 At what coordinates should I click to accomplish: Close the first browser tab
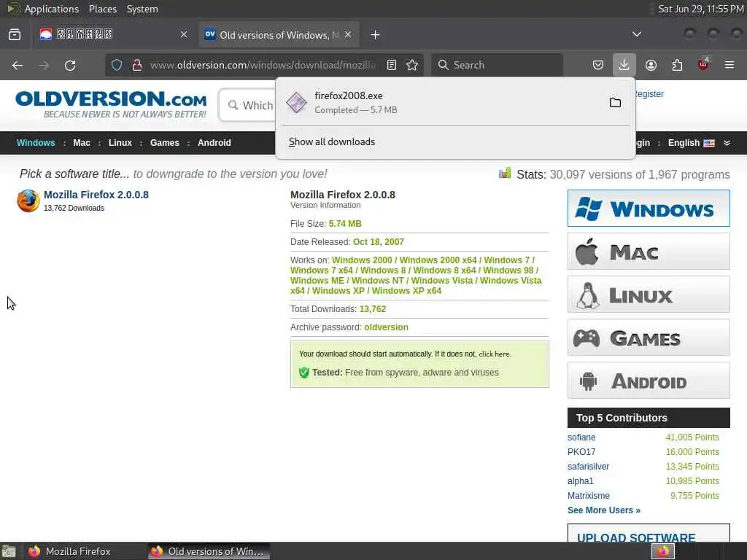[184, 34]
